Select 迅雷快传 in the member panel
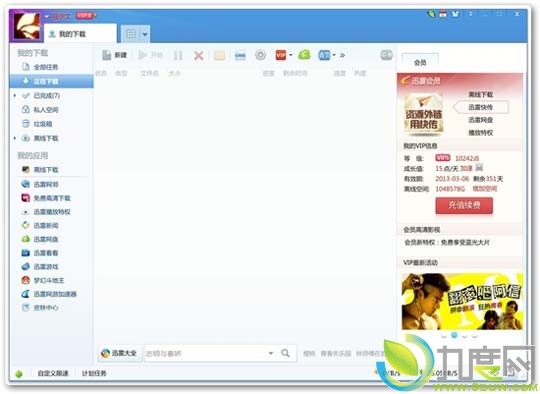 click(x=480, y=107)
